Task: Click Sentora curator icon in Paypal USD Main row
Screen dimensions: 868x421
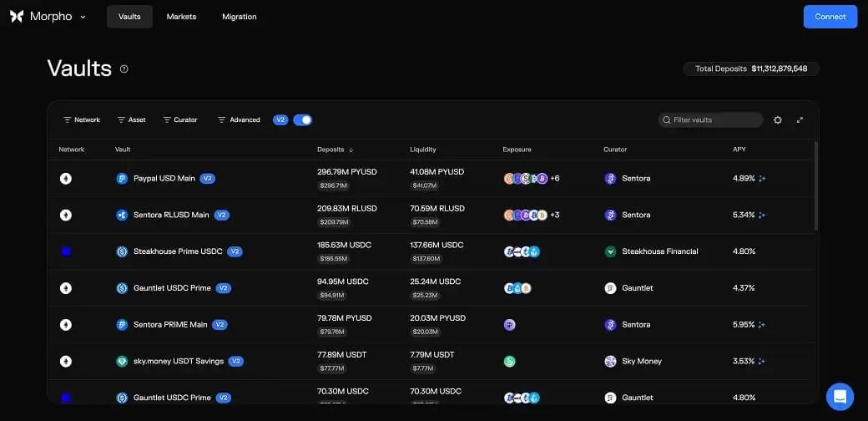Action: 610,179
